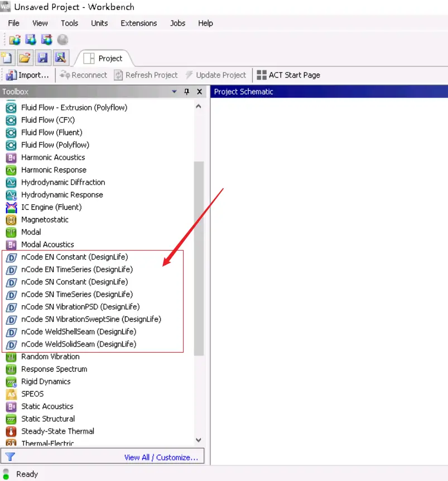The width and height of the screenshot is (448, 481).
Task: Click the grey sphere icon in top toolbar
Action: tap(62, 40)
